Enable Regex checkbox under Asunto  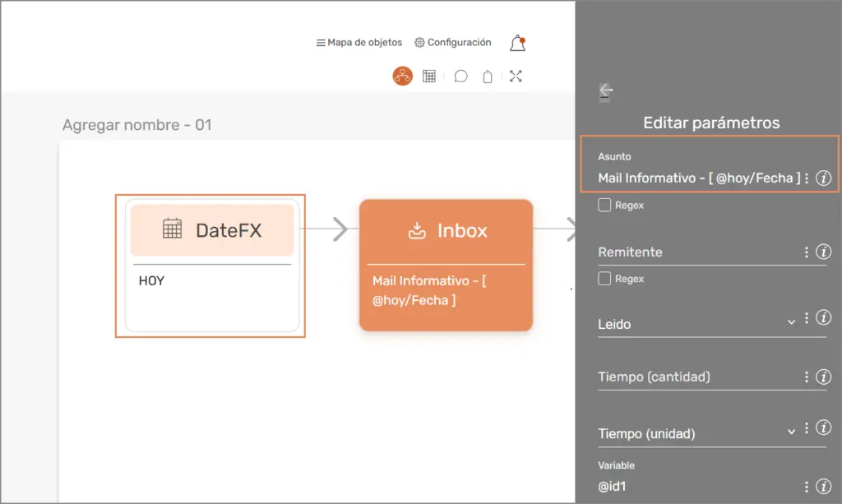click(x=605, y=206)
